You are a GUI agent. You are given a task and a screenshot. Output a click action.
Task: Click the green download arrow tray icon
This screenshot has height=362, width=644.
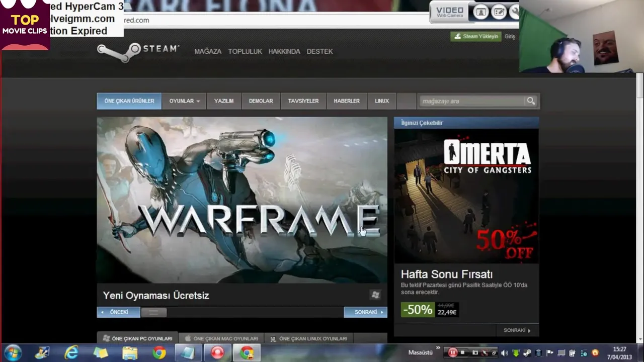516,353
